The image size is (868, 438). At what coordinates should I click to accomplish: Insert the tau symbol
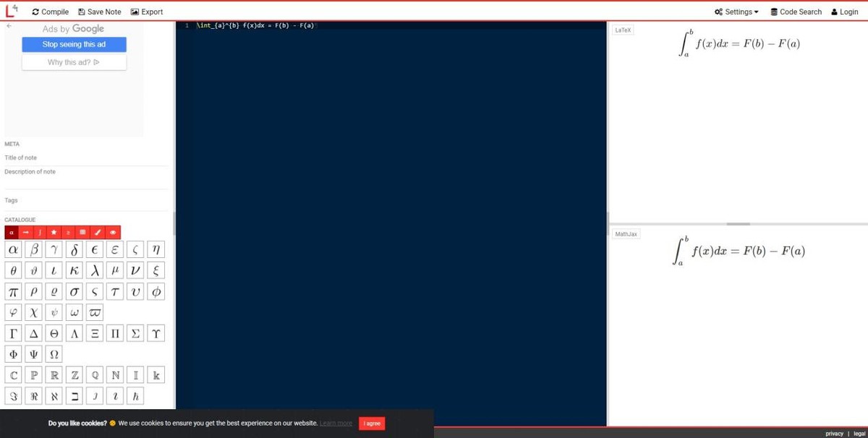pos(115,292)
